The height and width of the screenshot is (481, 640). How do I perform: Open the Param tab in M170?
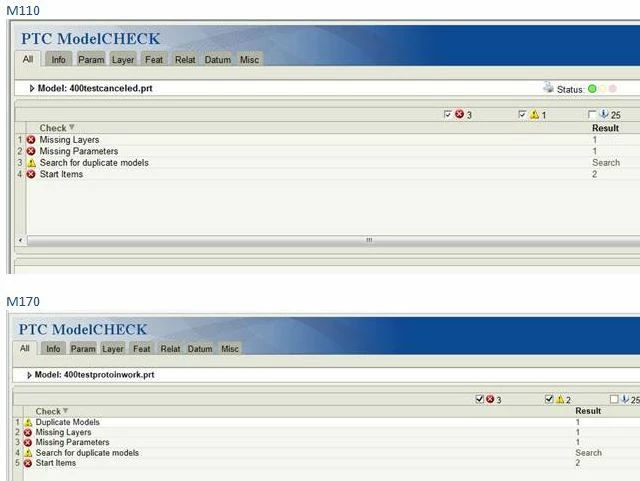tap(83, 349)
